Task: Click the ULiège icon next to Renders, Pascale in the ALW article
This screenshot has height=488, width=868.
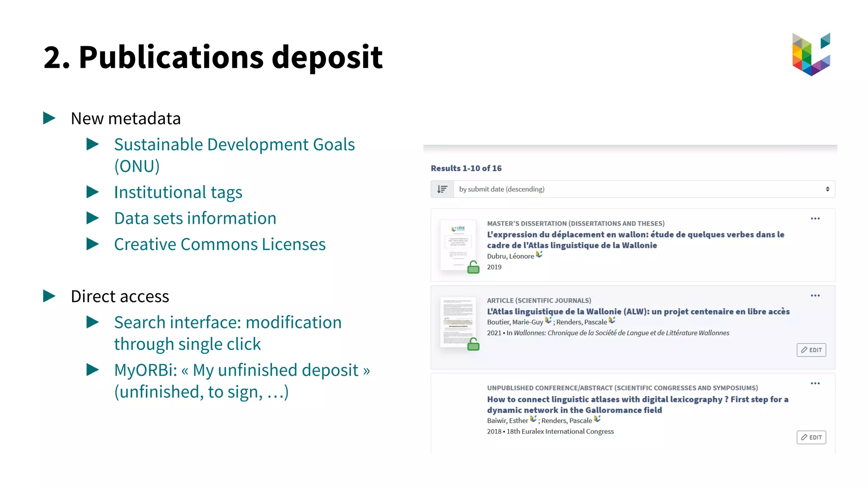Action: (612, 320)
